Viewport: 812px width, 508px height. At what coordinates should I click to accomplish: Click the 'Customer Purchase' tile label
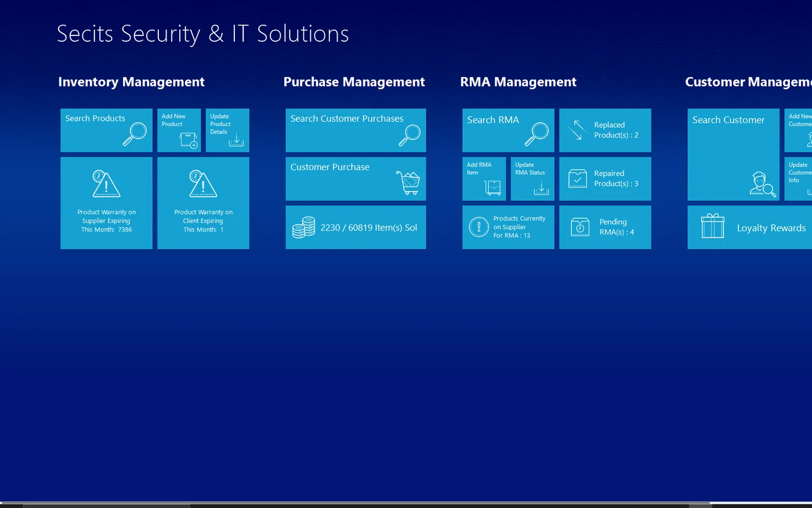pos(330,167)
